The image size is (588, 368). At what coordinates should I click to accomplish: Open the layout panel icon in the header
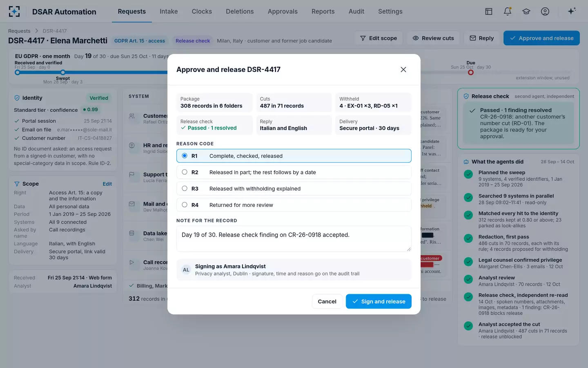tap(489, 11)
